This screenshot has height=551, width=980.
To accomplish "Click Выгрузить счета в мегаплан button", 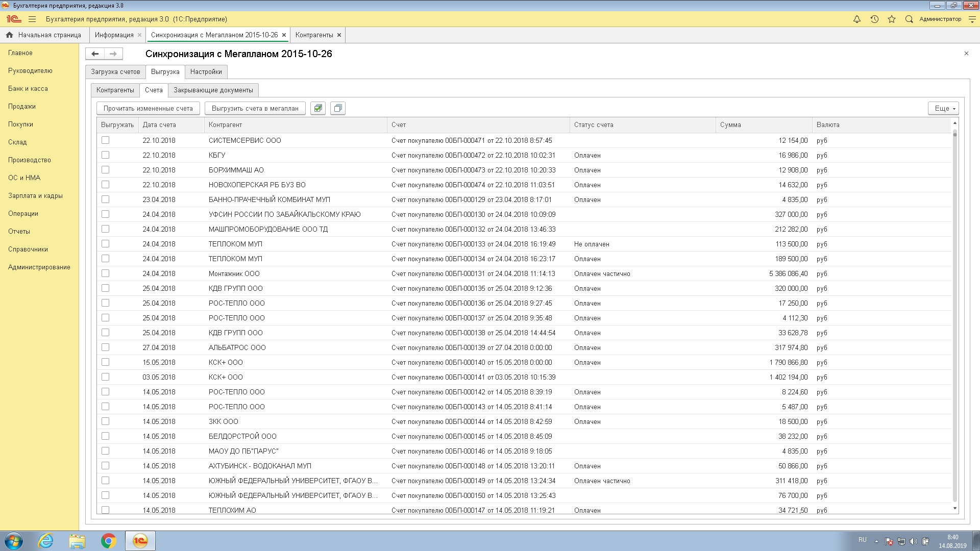I will tap(255, 108).
